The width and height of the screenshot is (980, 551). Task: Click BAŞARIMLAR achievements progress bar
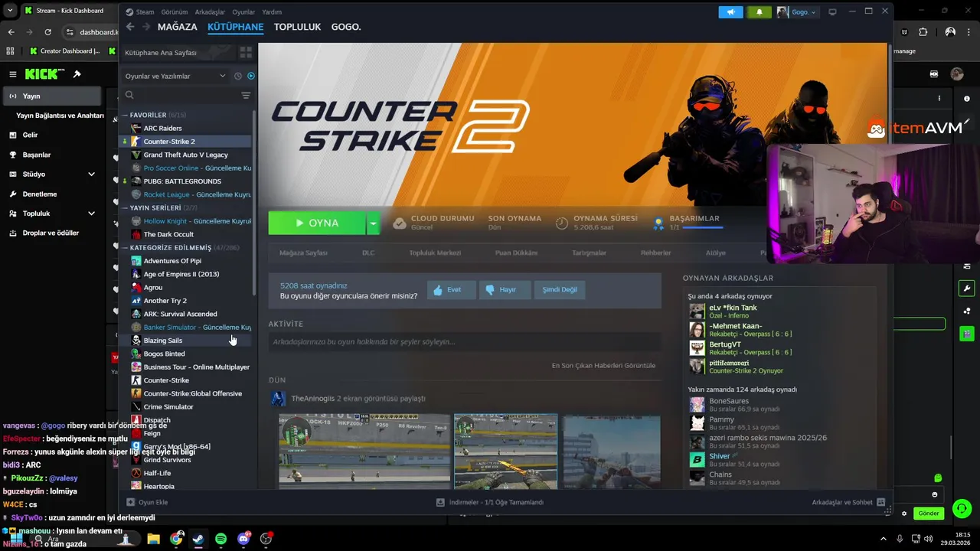pyautogui.click(x=702, y=227)
